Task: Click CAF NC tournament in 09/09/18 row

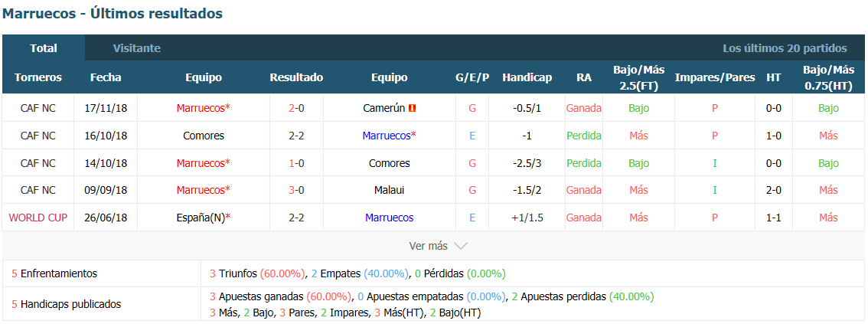Action: coord(38,190)
